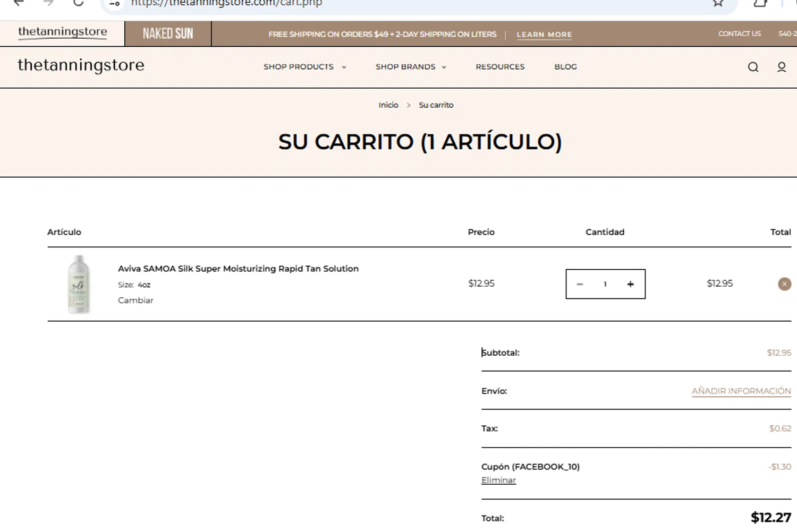Click the coupon discount -$1.30
This screenshot has height=532, width=797.
(x=779, y=467)
